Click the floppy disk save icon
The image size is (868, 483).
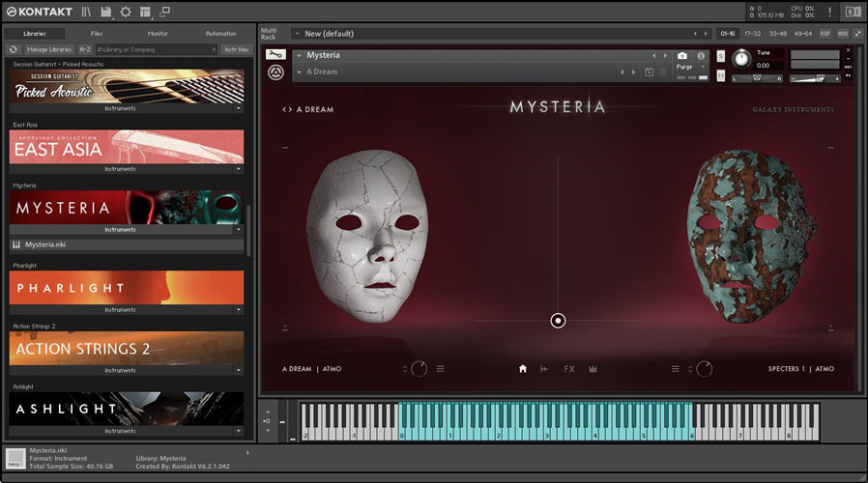(x=105, y=12)
